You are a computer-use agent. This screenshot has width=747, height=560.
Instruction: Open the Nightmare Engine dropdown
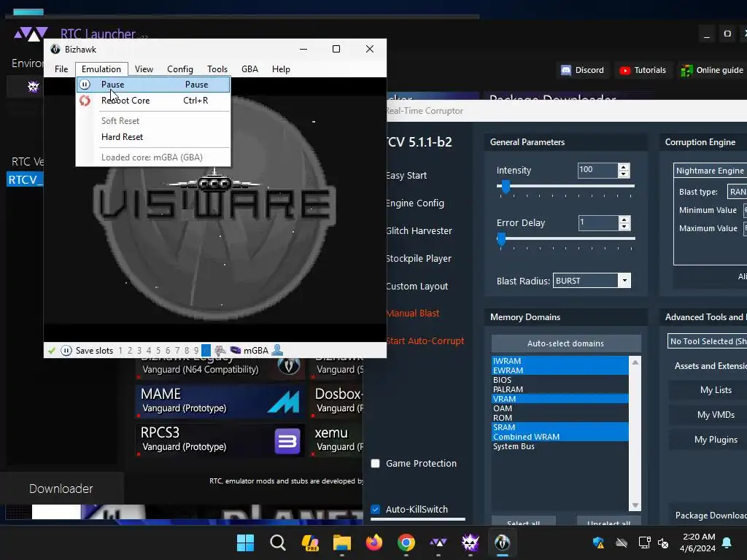(x=710, y=171)
